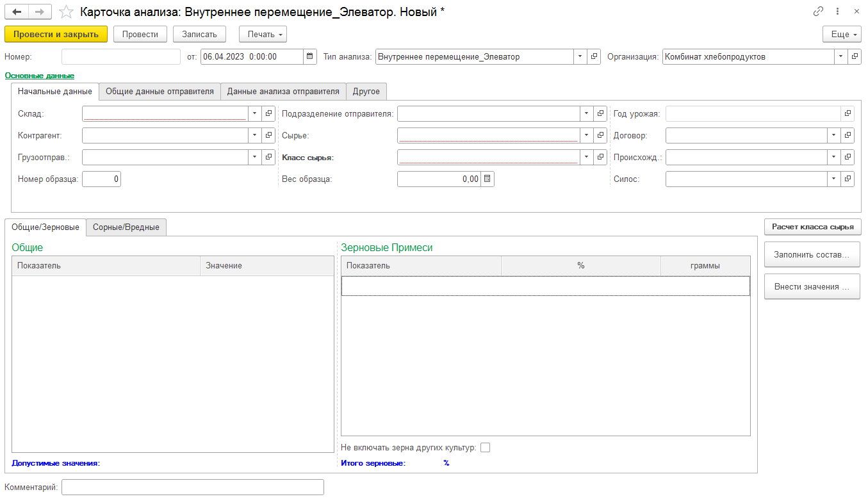Click the Записать button
This screenshot has height=499, width=868.
199,34
